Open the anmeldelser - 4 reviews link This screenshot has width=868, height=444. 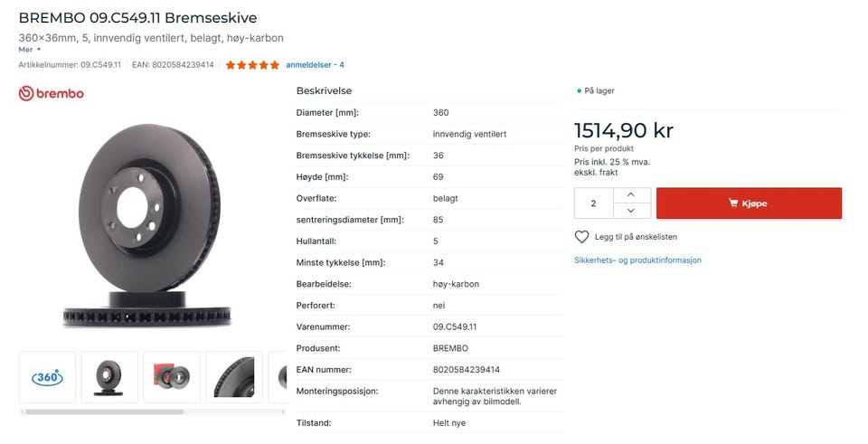[315, 65]
